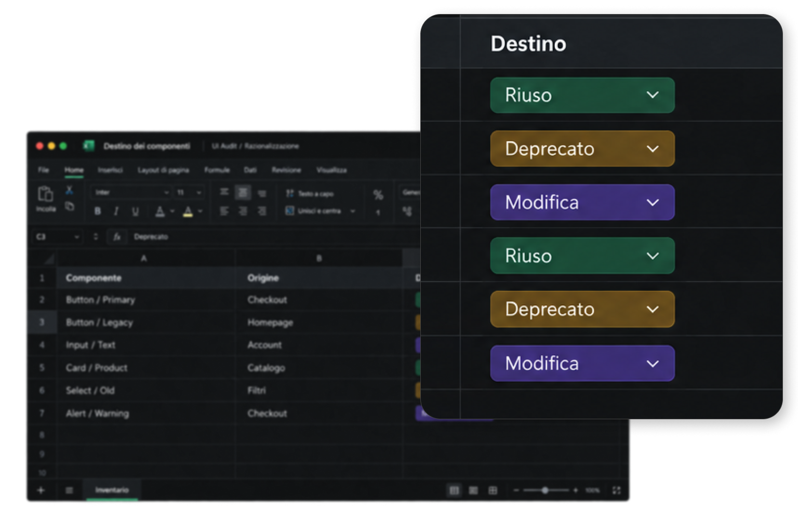798x532 pixels.
Task: Toggle Testo a capo text wrapping
Action: point(310,193)
